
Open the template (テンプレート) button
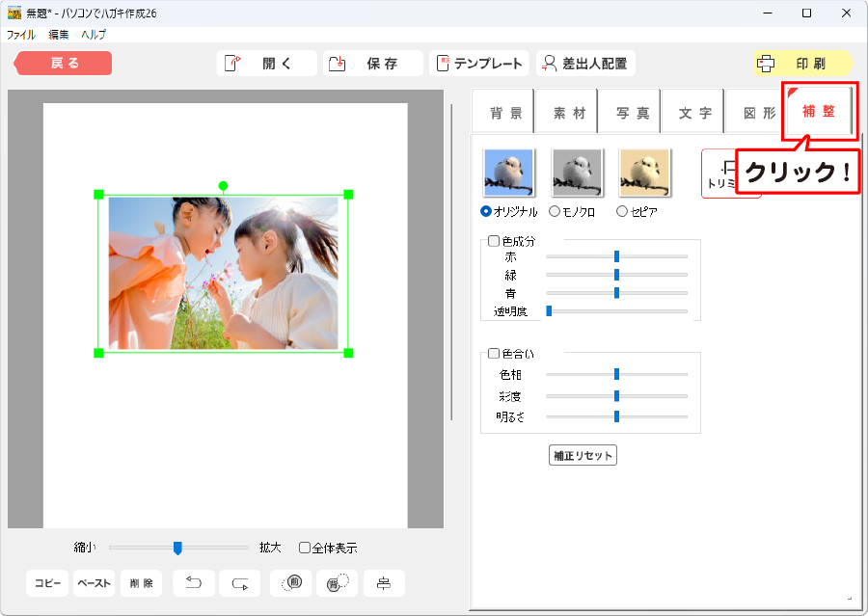[479, 64]
